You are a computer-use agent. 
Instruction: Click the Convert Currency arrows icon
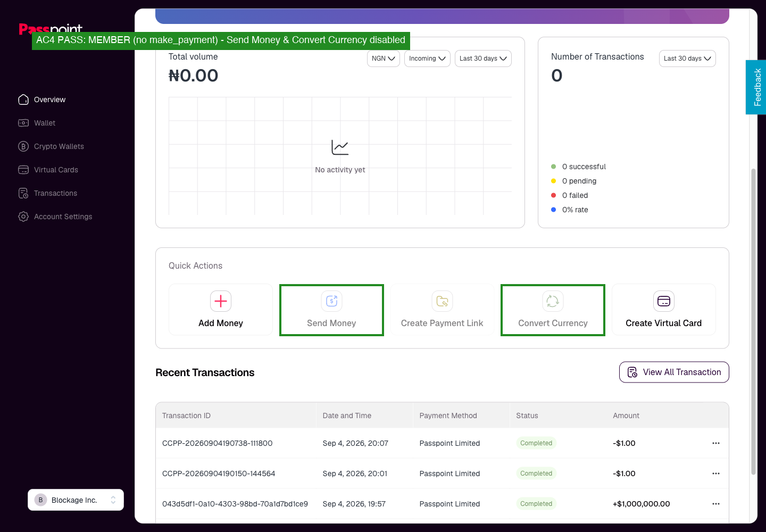click(553, 301)
